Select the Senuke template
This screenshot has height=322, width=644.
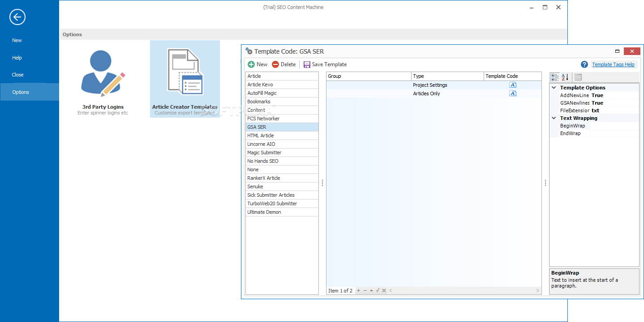click(282, 186)
